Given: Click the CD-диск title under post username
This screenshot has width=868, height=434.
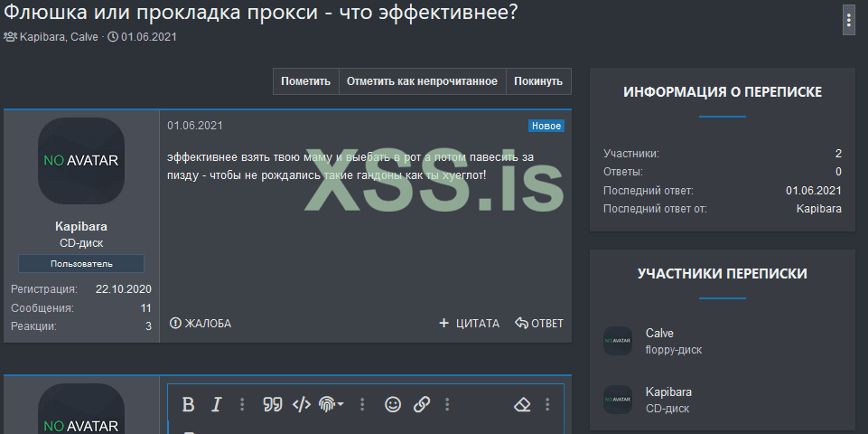Looking at the screenshot, I should point(81,243).
